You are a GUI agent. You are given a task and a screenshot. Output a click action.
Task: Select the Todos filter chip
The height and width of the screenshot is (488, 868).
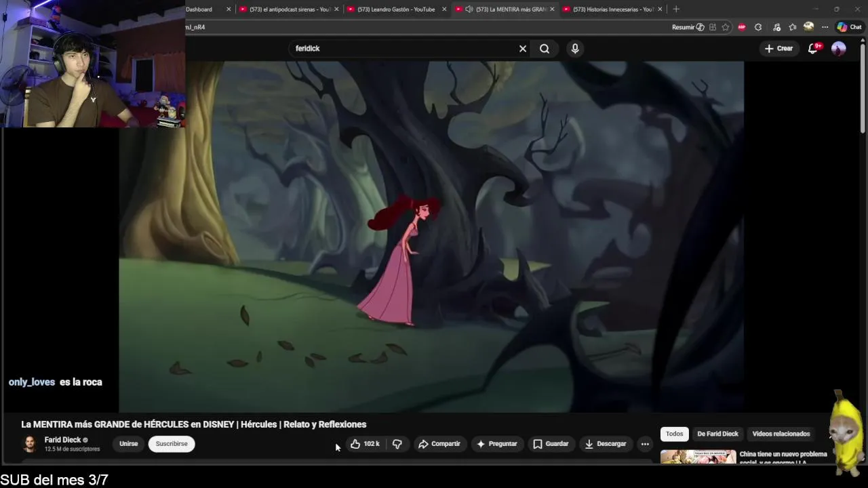click(x=675, y=434)
